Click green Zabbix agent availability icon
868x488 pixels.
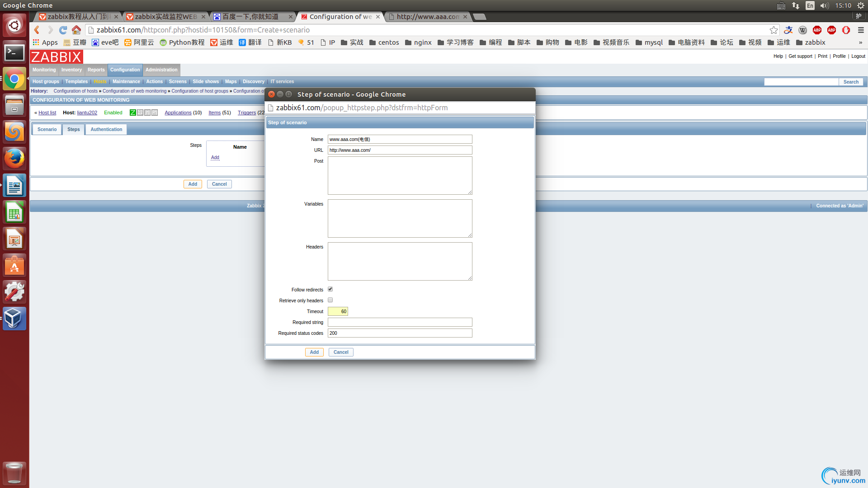coord(133,113)
